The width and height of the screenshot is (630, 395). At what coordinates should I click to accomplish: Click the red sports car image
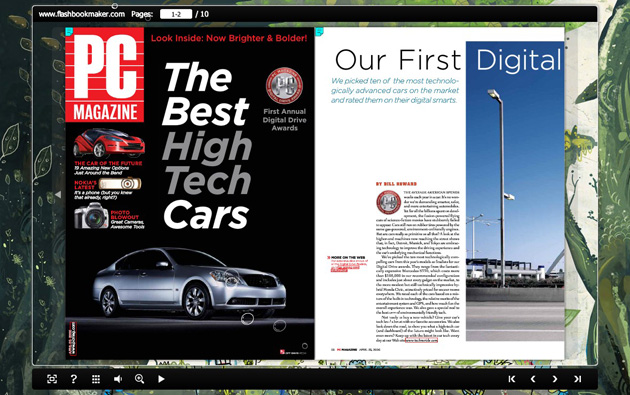click(109, 143)
